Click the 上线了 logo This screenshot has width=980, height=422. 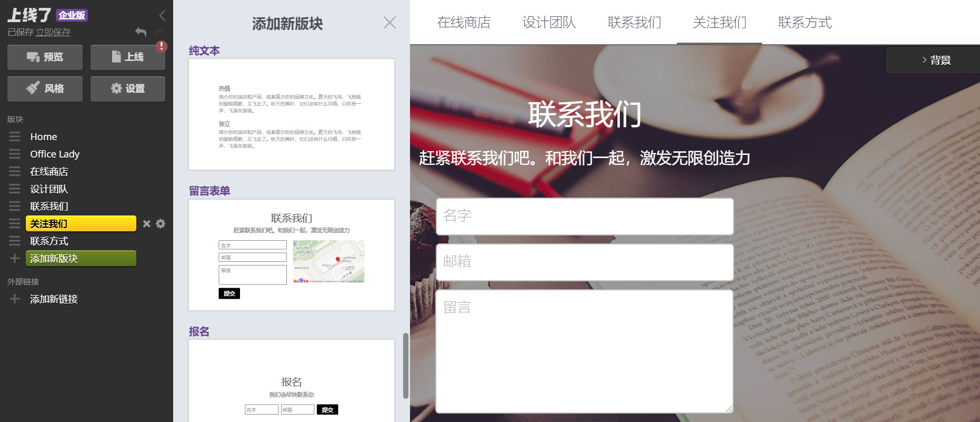(29, 15)
